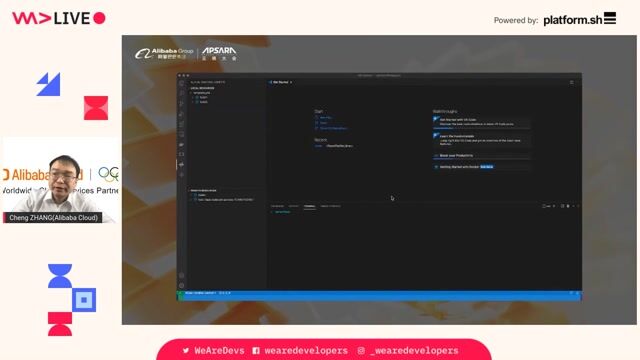Click the Open link under Start

click(324, 123)
